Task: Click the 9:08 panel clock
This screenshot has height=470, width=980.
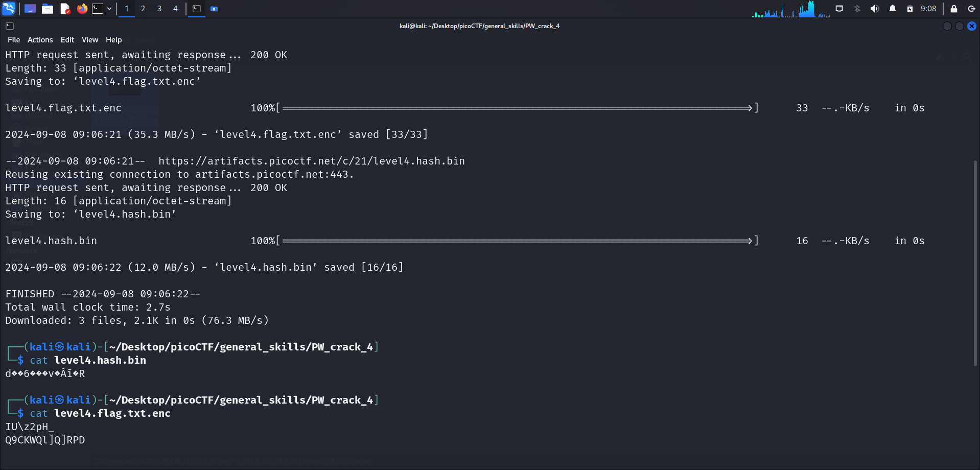Action: [928, 9]
